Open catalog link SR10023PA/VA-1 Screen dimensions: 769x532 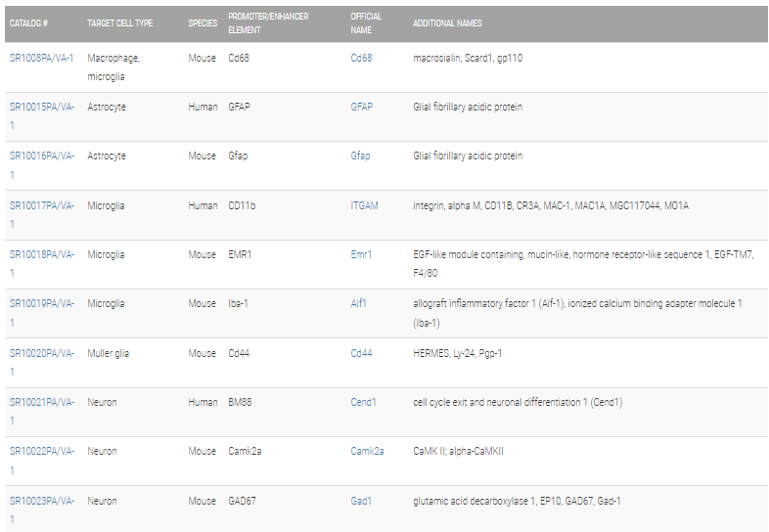(x=42, y=510)
